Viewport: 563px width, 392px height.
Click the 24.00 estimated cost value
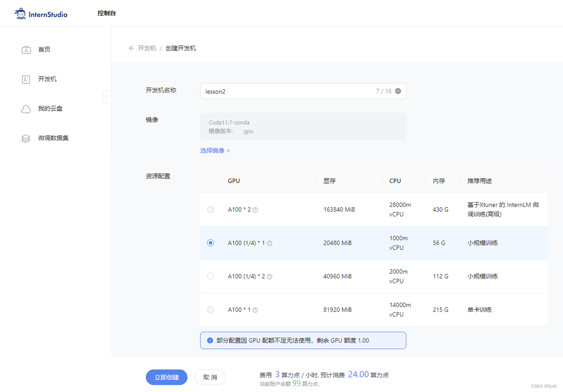point(358,374)
